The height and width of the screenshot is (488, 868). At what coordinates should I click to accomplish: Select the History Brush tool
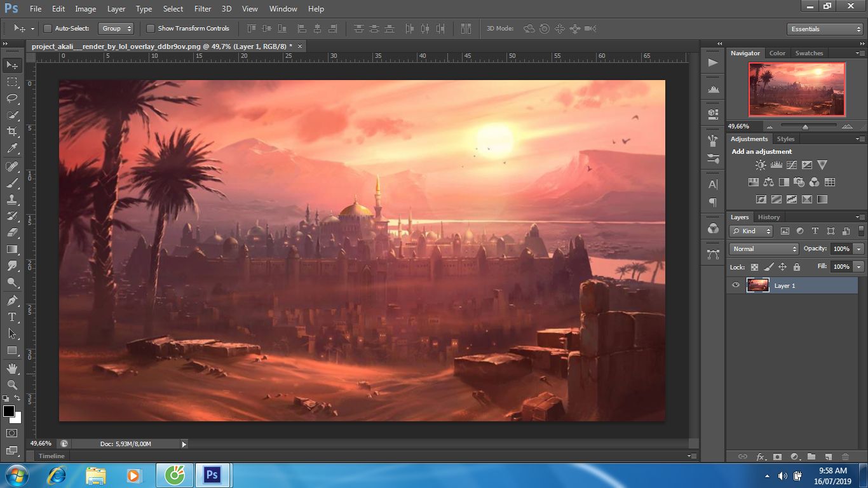pyautogui.click(x=12, y=216)
